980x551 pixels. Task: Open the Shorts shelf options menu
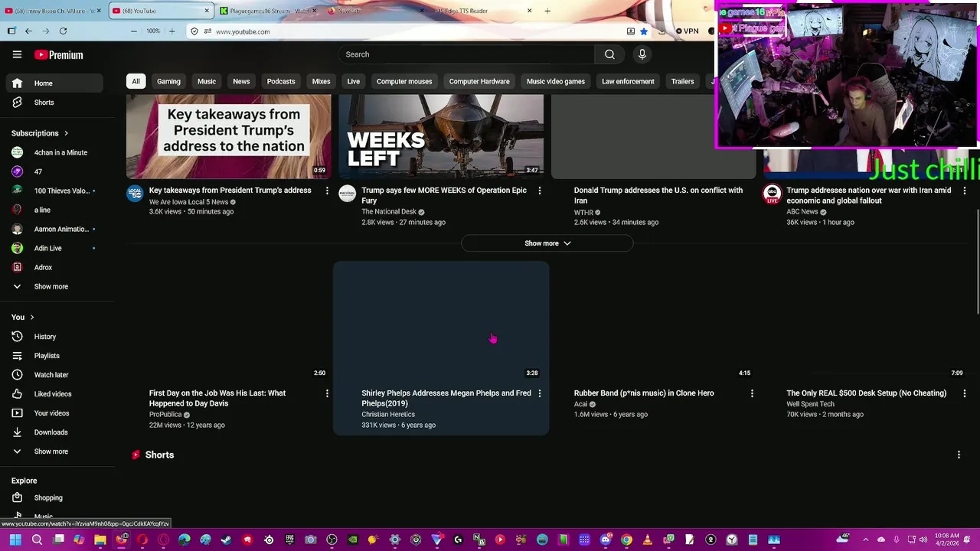click(959, 455)
